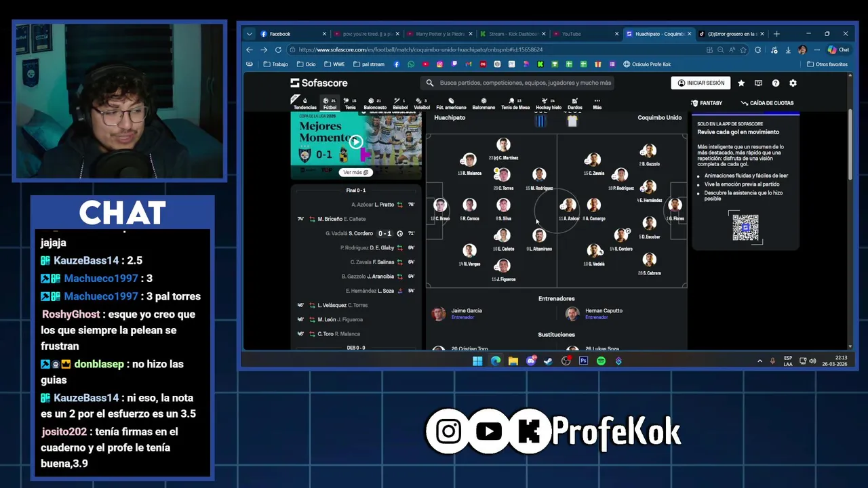The height and width of the screenshot is (488, 868).
Task: Click the bookmark star in address bar
Action: click(x=743, y=49)
